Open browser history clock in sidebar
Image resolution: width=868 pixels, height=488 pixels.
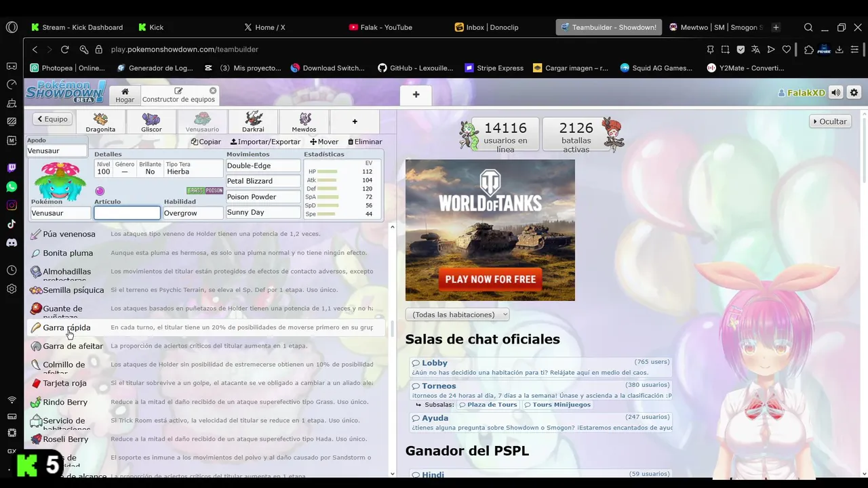click(x=12, y=270)
